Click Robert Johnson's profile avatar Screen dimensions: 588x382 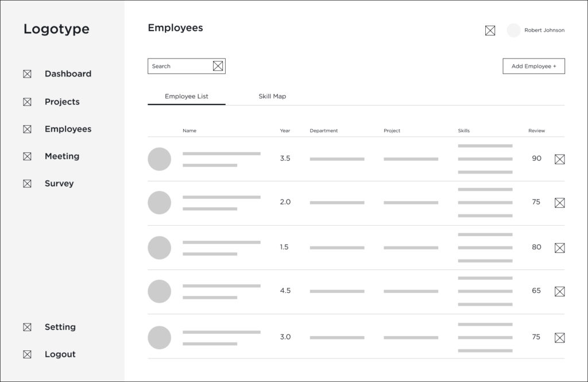point(513,30)
